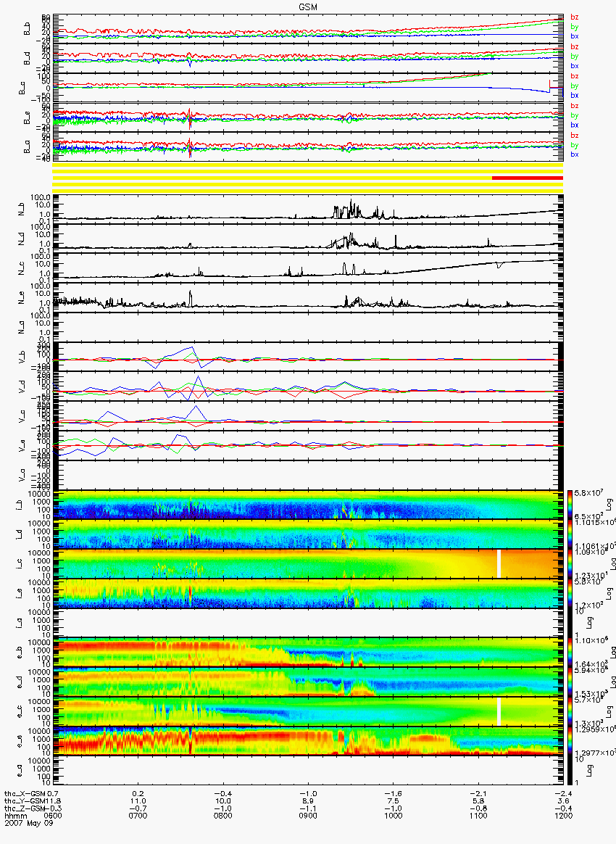616x844 pixels.
Task: Click the i_c ion spectrogram label
Action: pyautogui.click(x=19, y=563)
